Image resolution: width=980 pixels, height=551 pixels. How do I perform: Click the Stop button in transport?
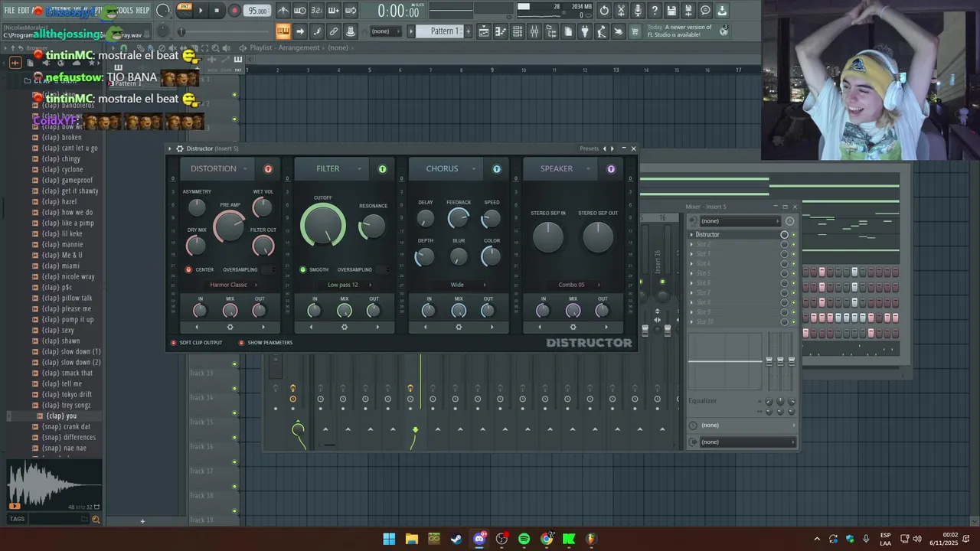click(x=217, y=11)
